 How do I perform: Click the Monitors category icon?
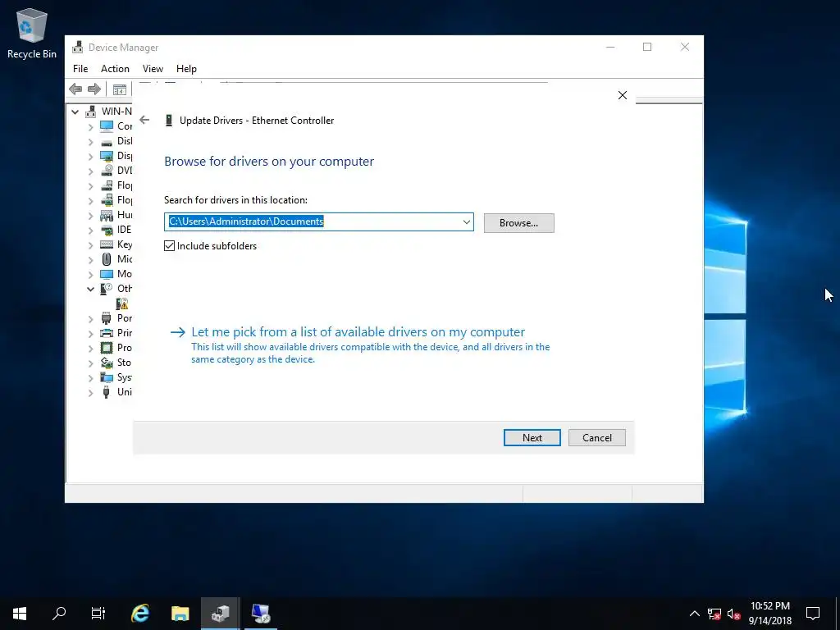(x=107, y=274)
